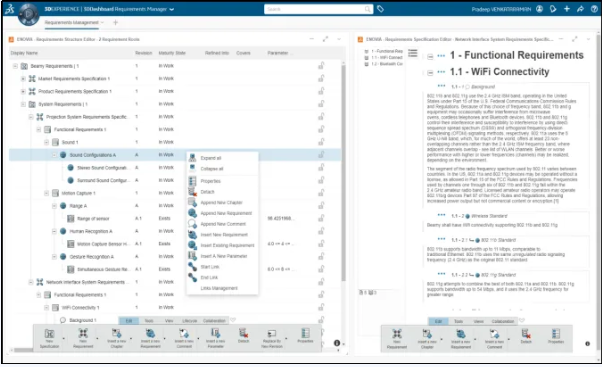The image size is (602, 367).
Task: Open the user profile icon in top bar
Action: point(539,9)
